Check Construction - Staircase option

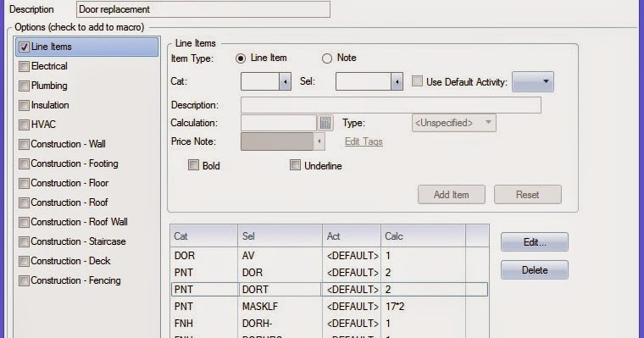point(24,241)
